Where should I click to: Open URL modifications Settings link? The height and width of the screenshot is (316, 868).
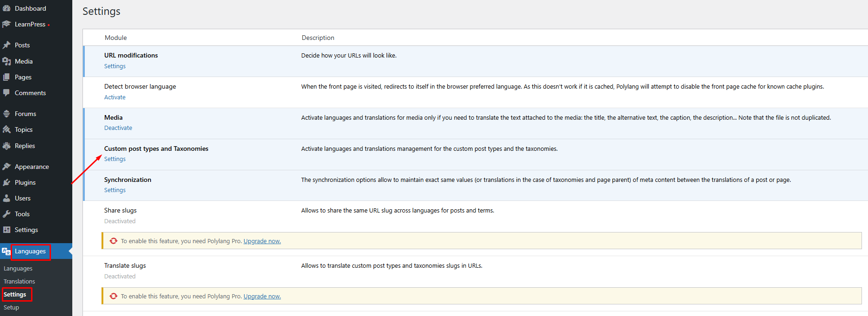click(x=114, y=66)
